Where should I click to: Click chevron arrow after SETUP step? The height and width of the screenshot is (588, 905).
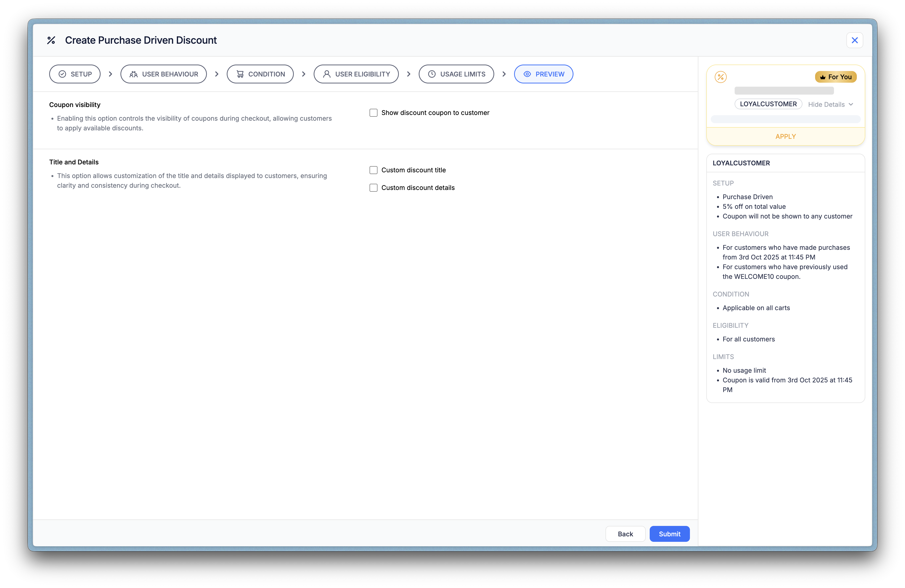[x=110, y=74]
